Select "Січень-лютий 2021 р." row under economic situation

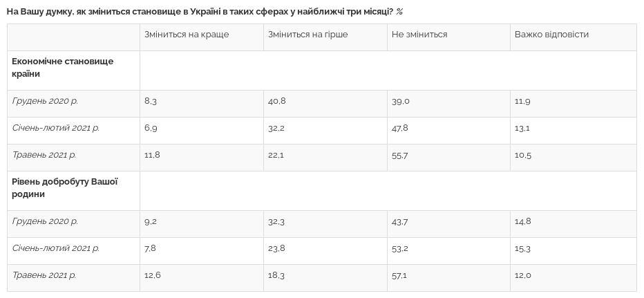(56, 128)
